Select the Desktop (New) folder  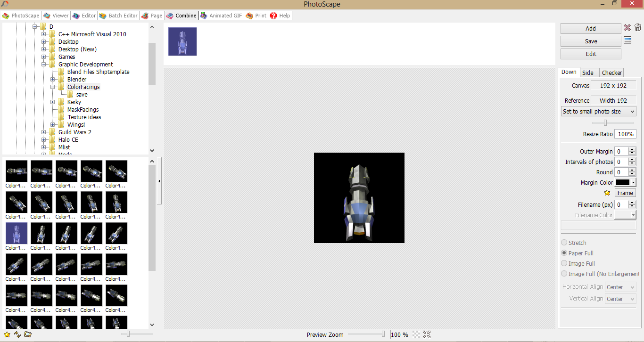pyautogui.click(x=77, y=49)
